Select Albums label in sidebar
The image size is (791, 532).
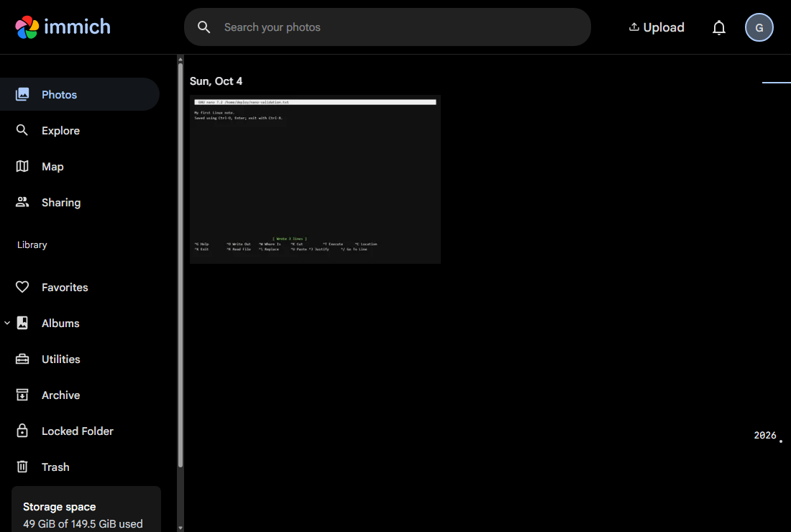click(60, 324)
